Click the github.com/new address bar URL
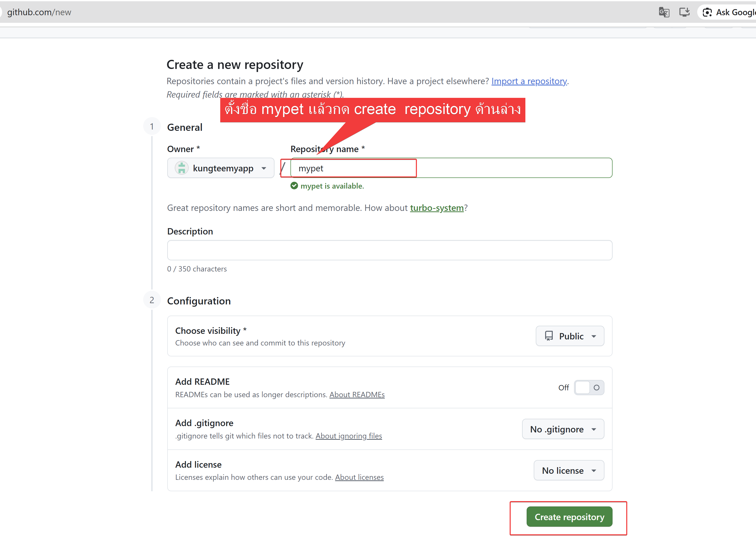 [39, 12]
